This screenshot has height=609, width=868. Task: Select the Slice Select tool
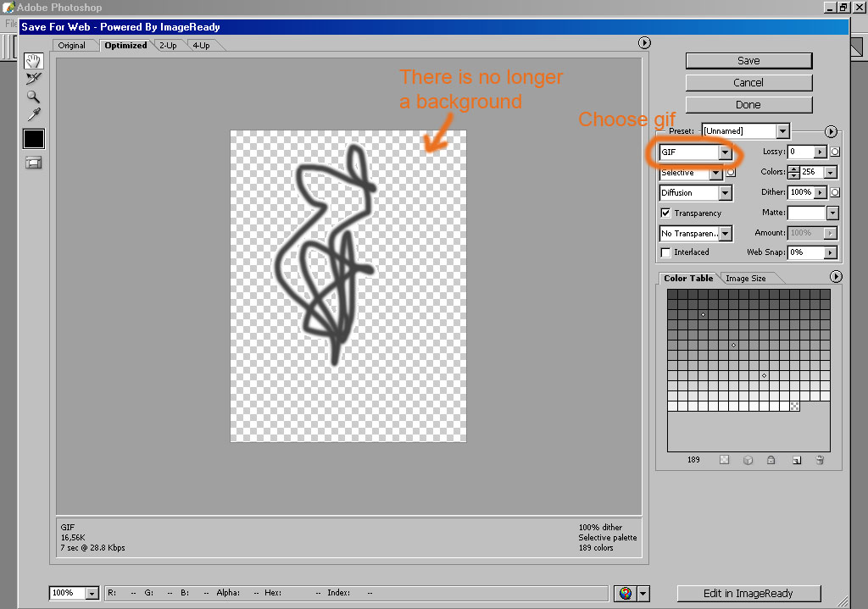[x=34, y=79]
